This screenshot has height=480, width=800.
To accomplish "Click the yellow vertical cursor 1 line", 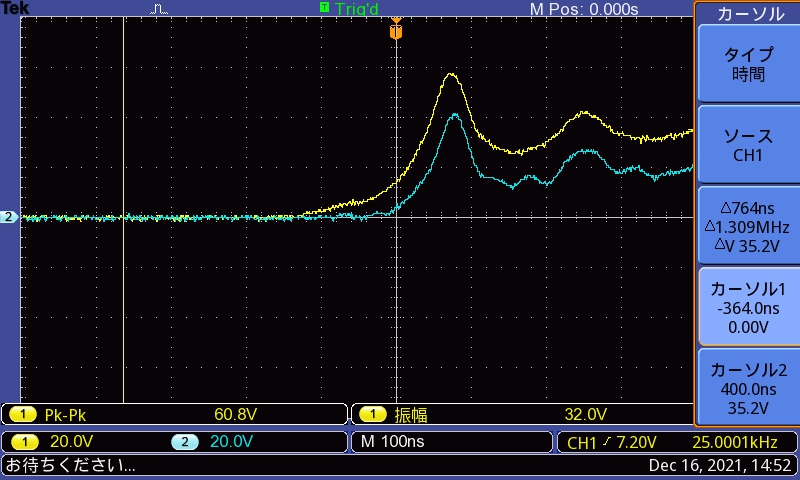I will coord(123,209).
